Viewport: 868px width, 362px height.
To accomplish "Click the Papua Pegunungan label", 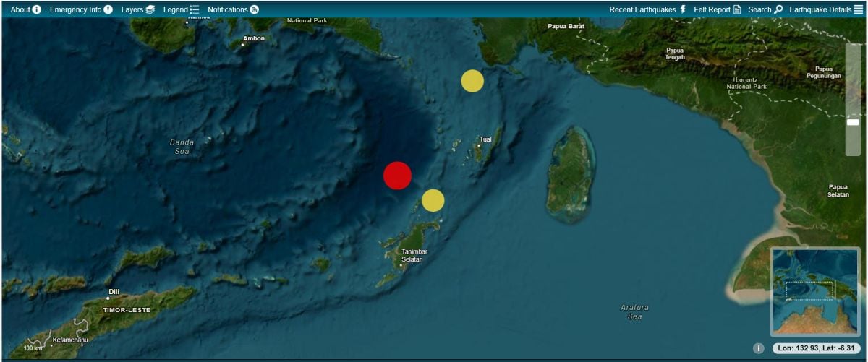I will pos(824,72).
